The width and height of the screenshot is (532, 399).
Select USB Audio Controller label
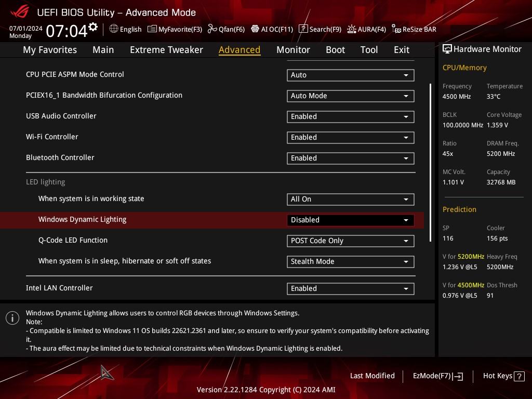tap(61, 116)
